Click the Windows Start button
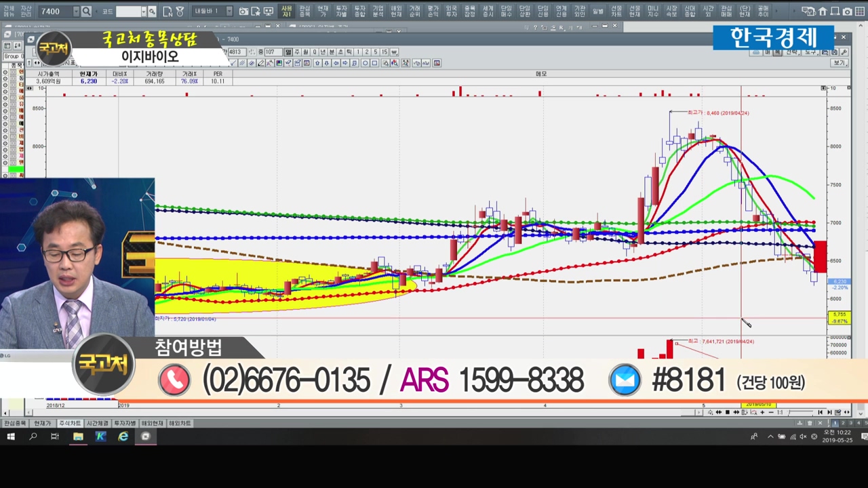 pos(11,436)
